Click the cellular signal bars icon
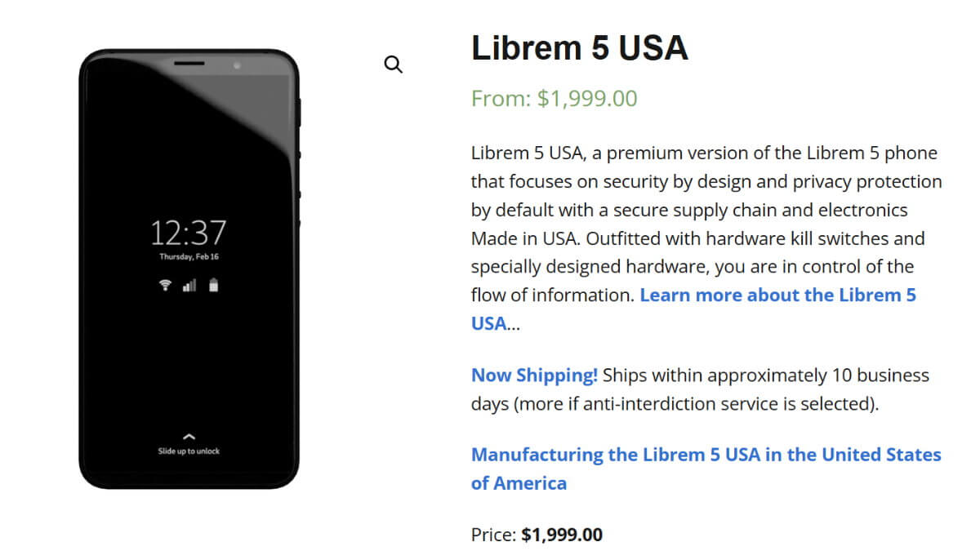 pos(189,286)
